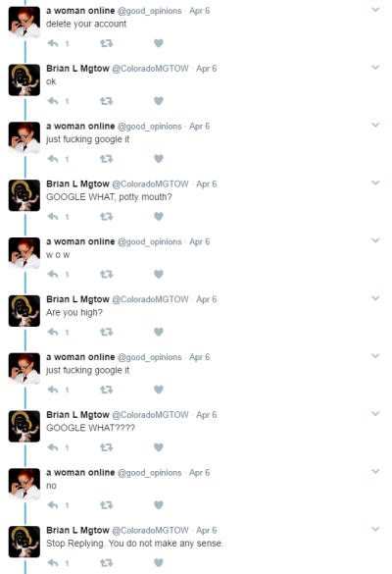This screenshot has height=574, width=392.
Task: Retweet the "no" tweet
Action: [107, 505]
